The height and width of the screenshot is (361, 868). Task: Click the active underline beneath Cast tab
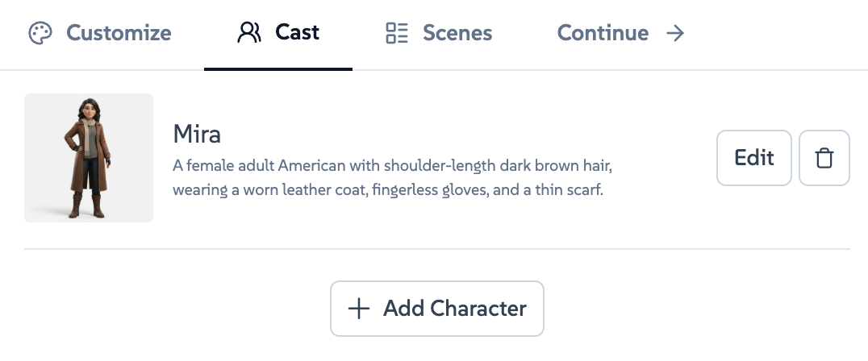[x=278, y=68]
